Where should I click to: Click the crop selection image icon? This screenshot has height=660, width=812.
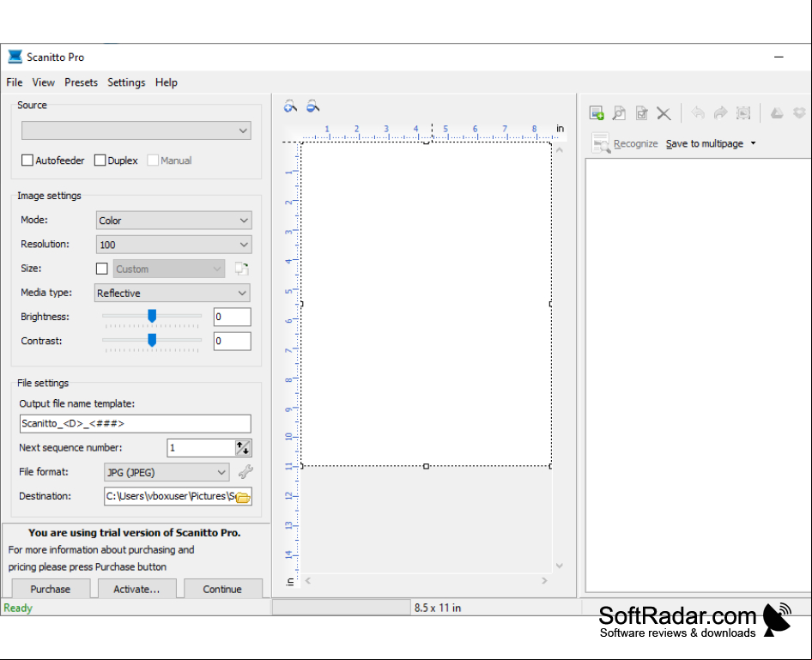(x=743, y=112)
